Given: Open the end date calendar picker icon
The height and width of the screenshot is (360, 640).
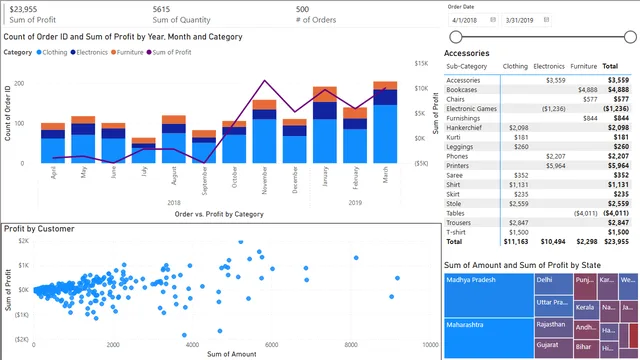Looking at the screenshot, I should point(546,20).
